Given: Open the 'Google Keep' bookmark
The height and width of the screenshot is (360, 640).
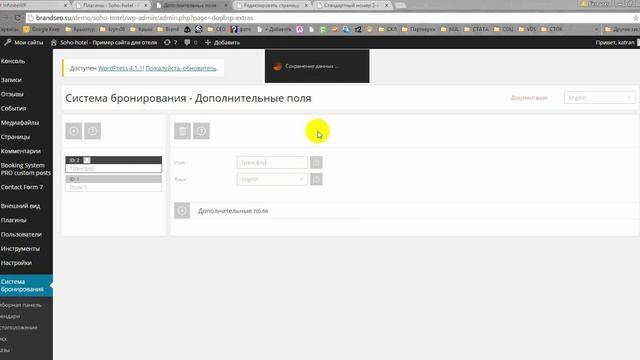Looking at the screenshot, I should coord(42,29).
